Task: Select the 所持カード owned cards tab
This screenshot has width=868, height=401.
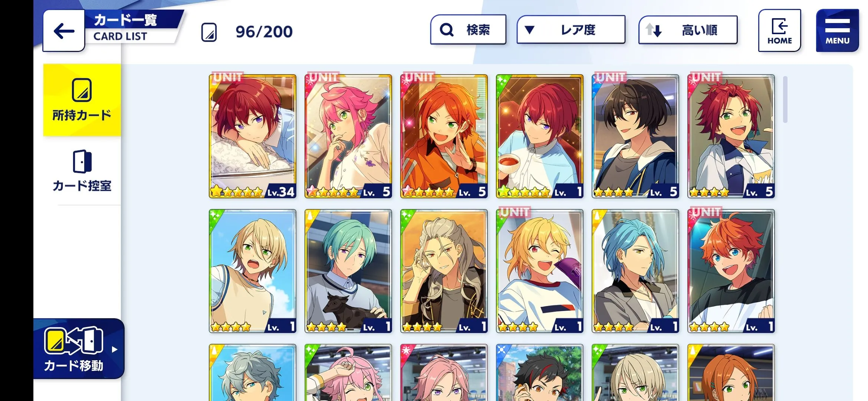Action: [x=82, y=100]
